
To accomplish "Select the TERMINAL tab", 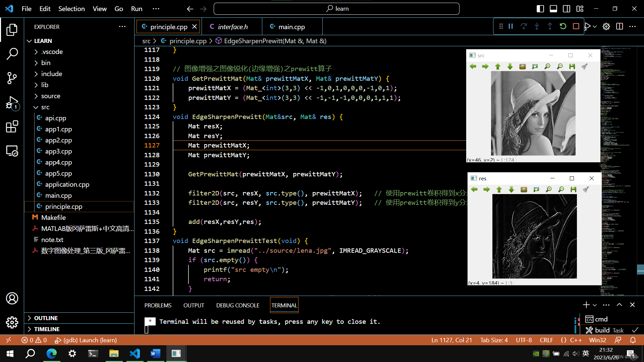I will (x=283, y=305).
